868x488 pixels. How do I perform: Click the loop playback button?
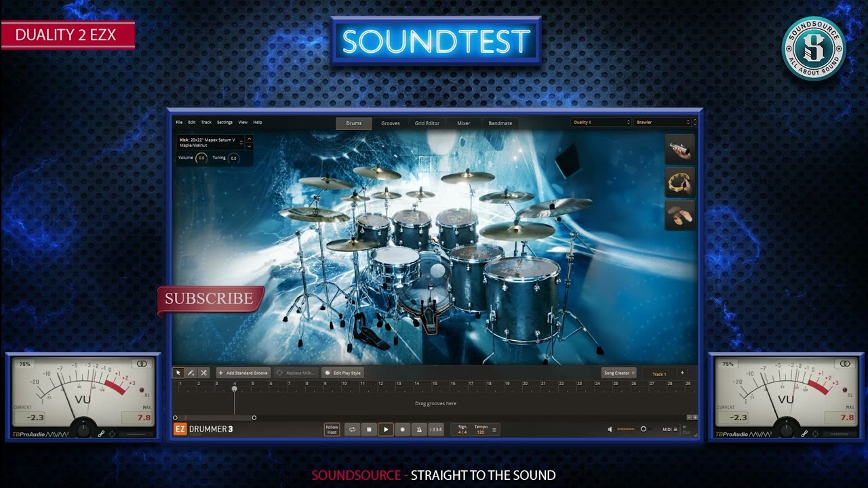(353, 429)
